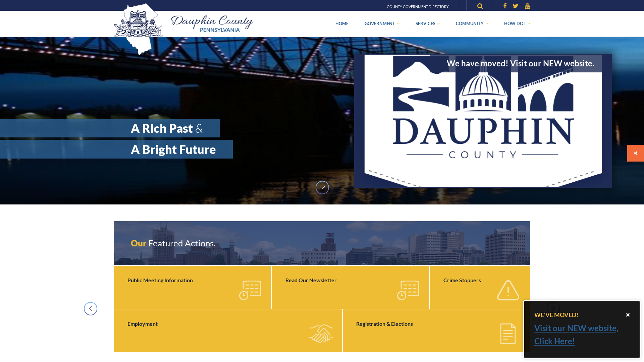Click the A Rich Past headline
The image size is (644, 362).
click(x=167, y=128)
